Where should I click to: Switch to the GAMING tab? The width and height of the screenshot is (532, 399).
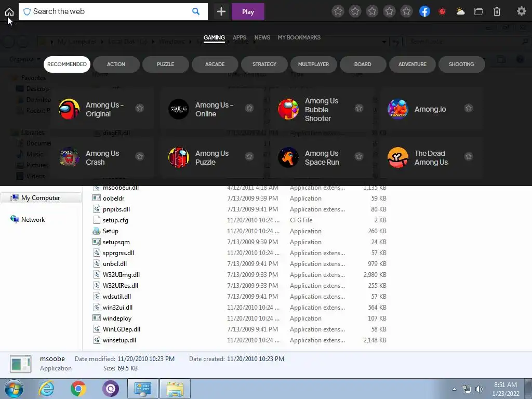click(x=214, y=37)
